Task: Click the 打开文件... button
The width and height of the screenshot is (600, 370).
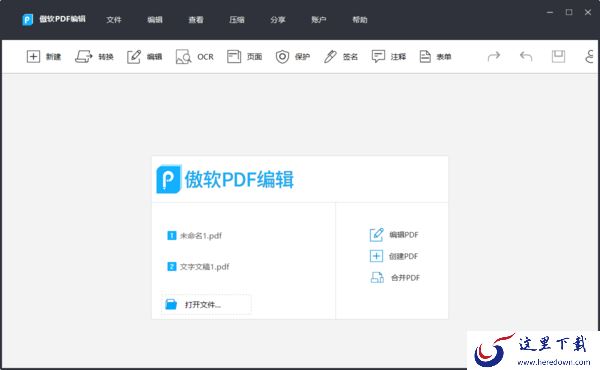Action: tap(206, 305)
